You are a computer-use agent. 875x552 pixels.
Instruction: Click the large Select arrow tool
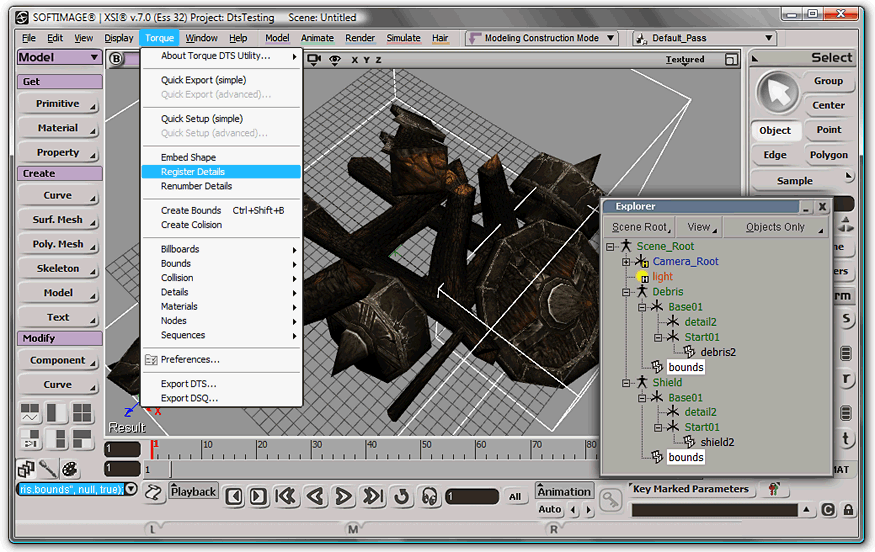coord(777,93)
